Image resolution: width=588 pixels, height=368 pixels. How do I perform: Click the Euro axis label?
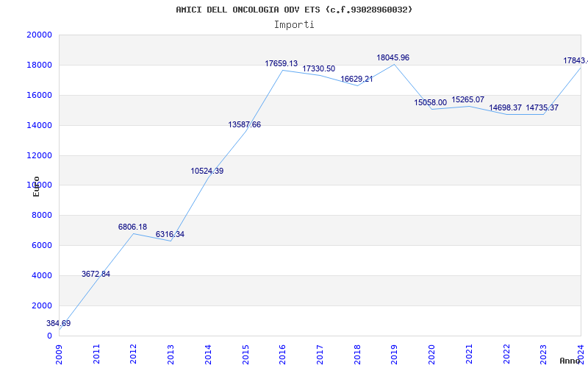[36, 186]
